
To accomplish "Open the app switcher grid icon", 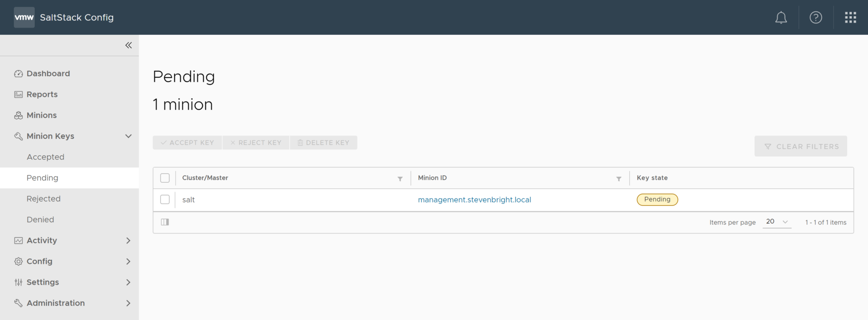I will coord(850,18).
